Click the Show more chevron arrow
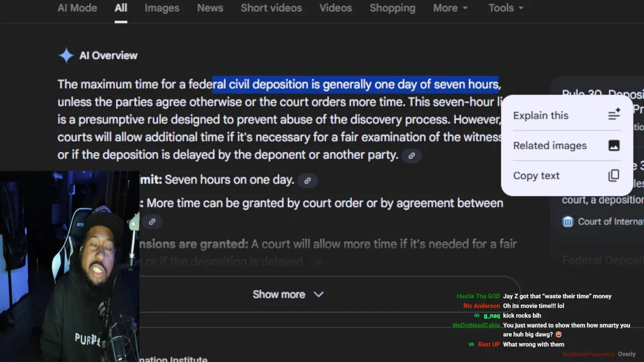Viewport: 644px width, 362px height. coord(318,295)
